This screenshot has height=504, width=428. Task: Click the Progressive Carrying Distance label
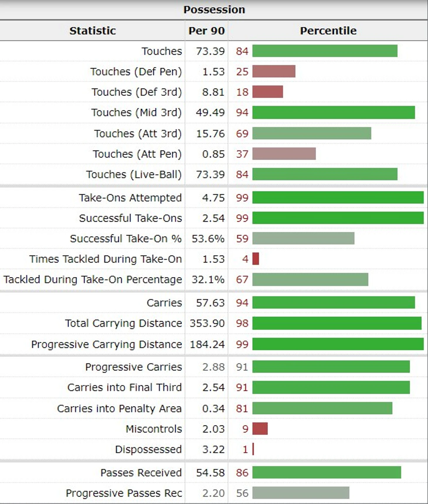coord(106,344)
